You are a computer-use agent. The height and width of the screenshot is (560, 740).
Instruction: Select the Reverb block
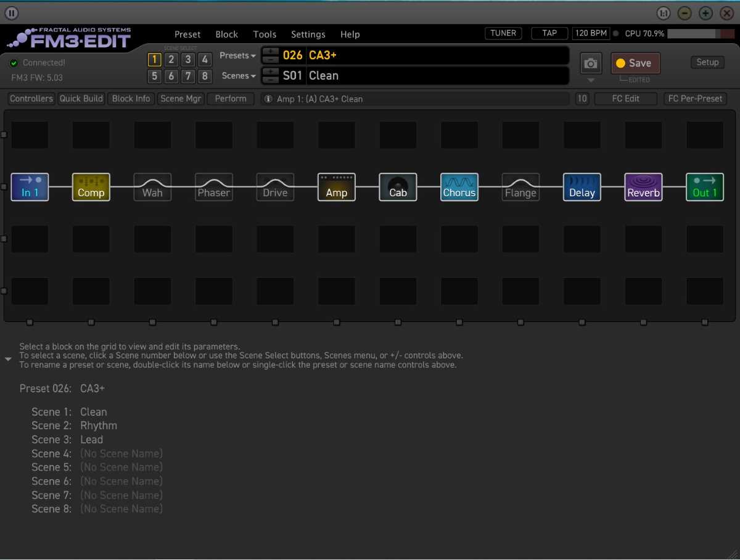[643, 187]
